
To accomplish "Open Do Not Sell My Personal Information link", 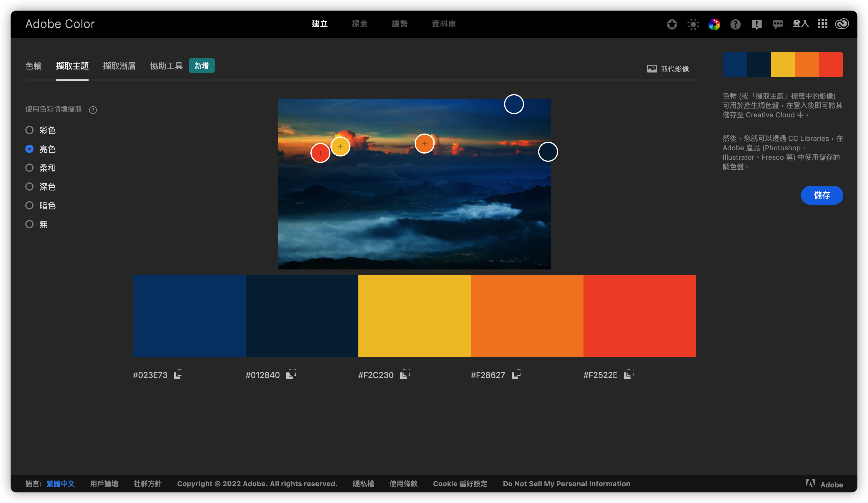I will [x=567, y=484].
